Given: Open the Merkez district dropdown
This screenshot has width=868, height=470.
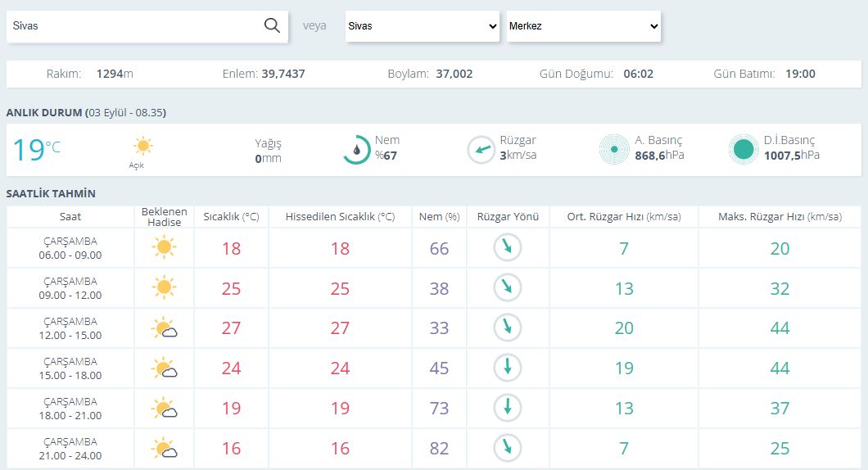Looking at the screenshot, I should click(x=583, y=26).
